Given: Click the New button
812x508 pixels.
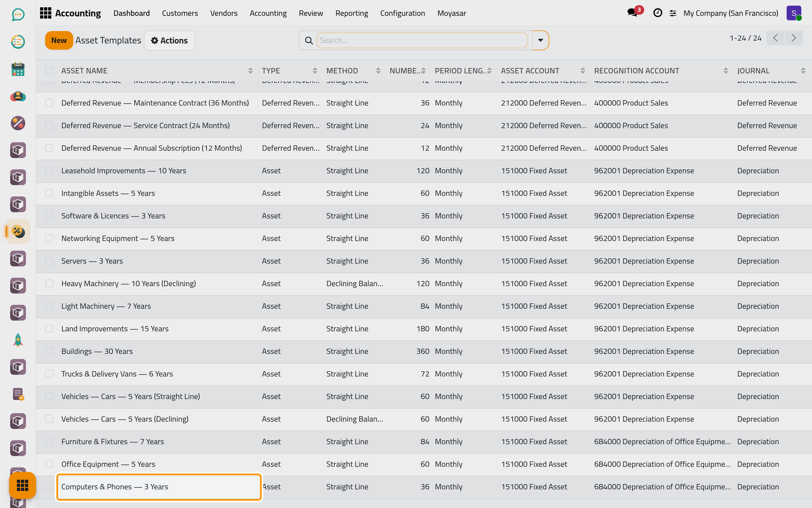Looking at the screenshot, I should pos(59,41).
